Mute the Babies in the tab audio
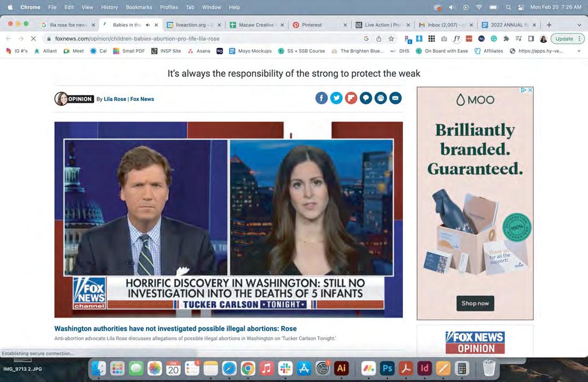Viewport: 588px width, 382px height. point(148,25)
